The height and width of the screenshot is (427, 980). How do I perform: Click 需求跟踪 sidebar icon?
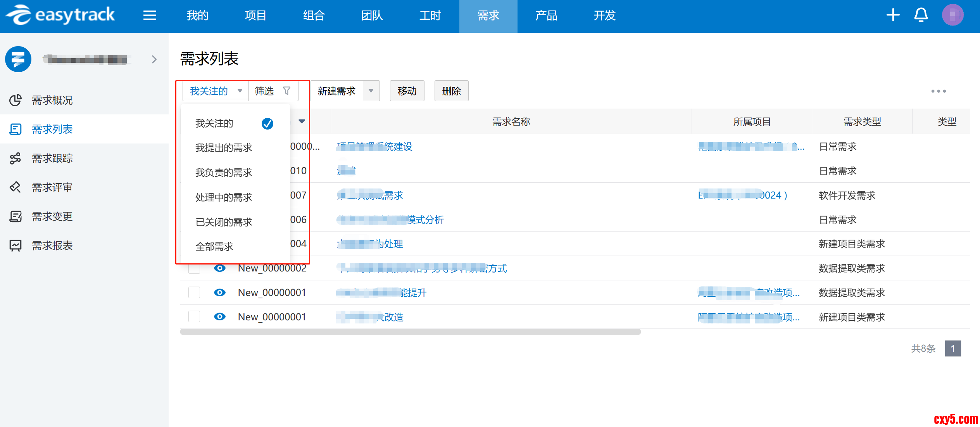(x=16, y=158)
